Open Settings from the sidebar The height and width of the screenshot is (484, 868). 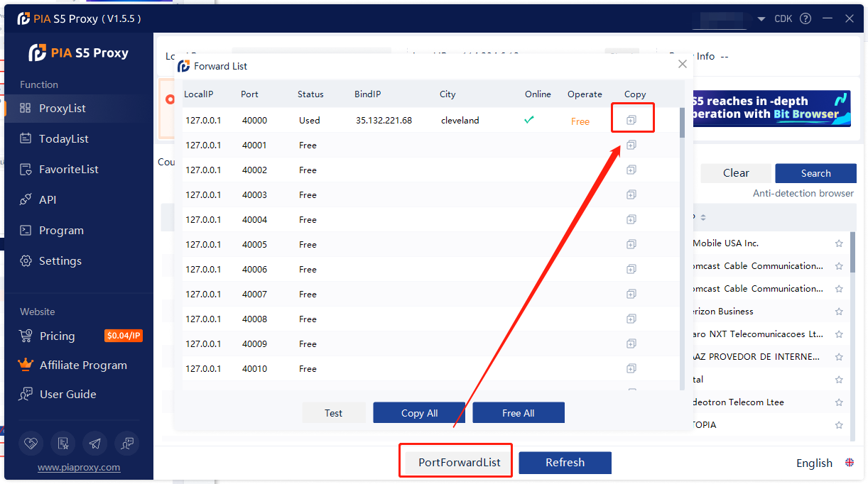point(59,260)
